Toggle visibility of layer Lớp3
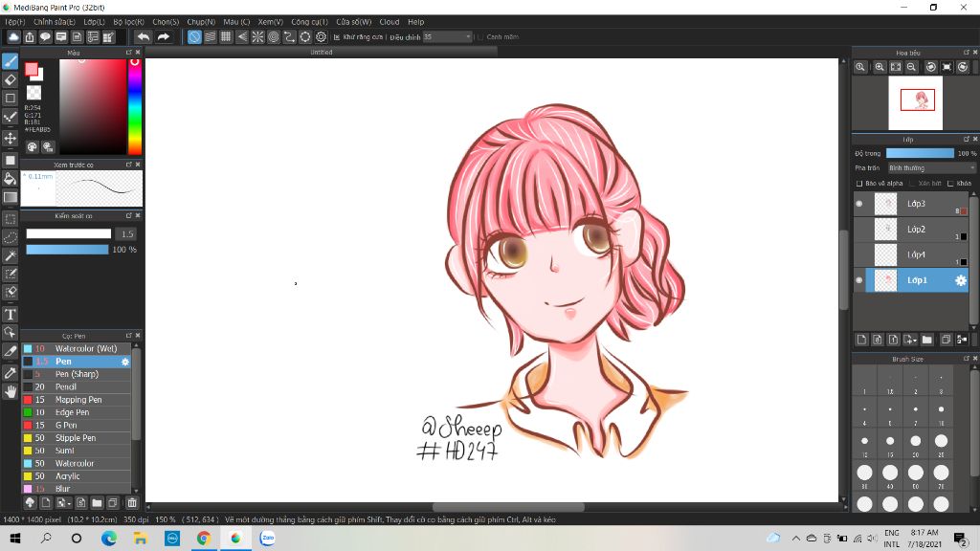The width and height of the screenshot is (980, 551). click(x=859, y=204)
